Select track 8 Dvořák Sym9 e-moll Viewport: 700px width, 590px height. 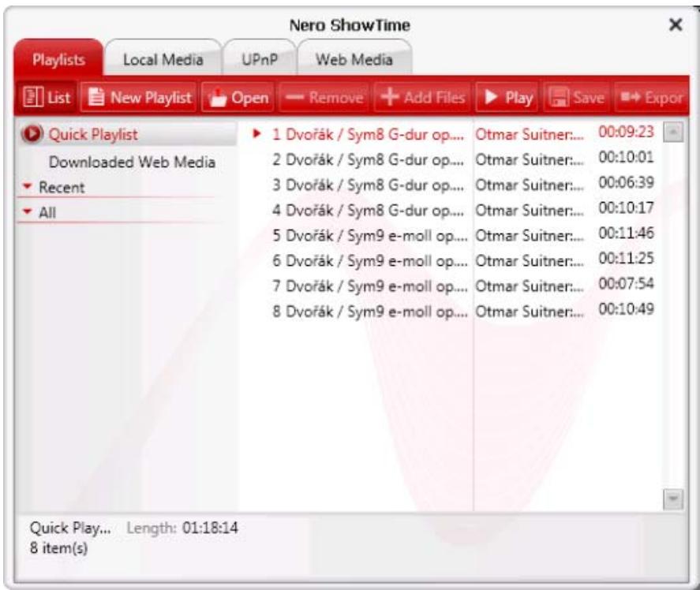pos(369,312)
